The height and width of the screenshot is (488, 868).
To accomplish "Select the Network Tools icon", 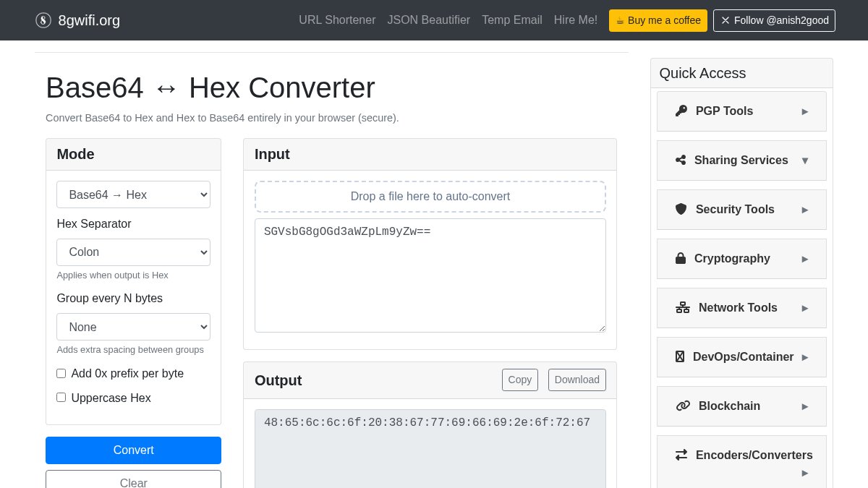I will click(683, 307).
